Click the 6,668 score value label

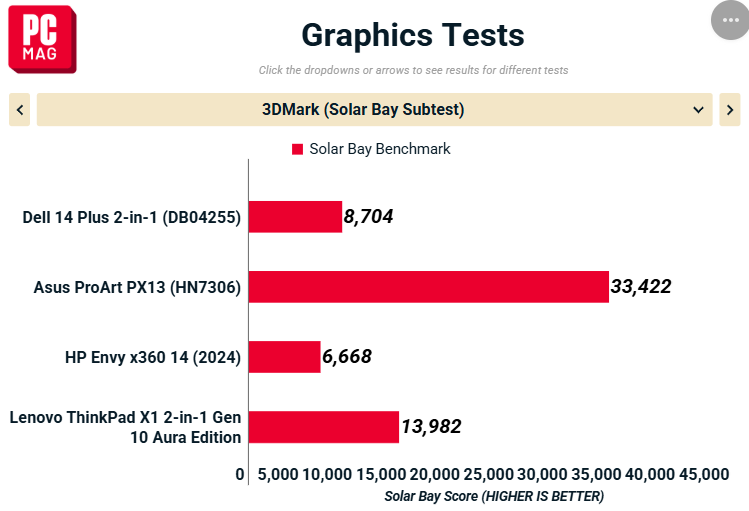[x=347, y=357]
